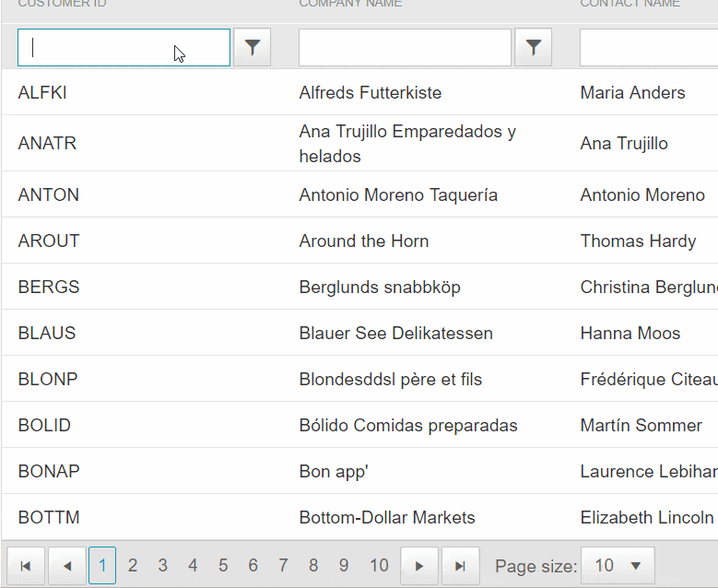Click the Contact Name filter text box
The width and height of the screenshot is (718, 588).
click(649, 48)
